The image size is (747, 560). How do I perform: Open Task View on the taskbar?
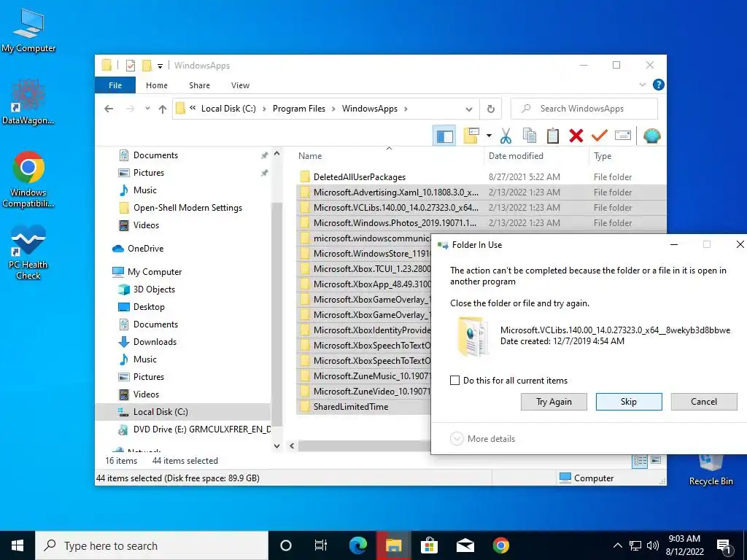point(321,545)
